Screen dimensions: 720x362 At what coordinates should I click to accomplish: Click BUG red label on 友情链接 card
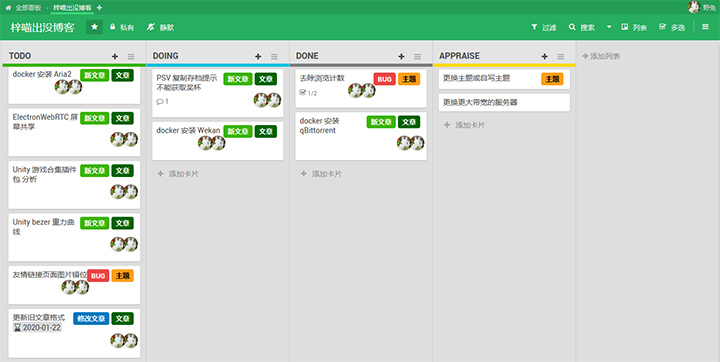[x=98, y=276]
